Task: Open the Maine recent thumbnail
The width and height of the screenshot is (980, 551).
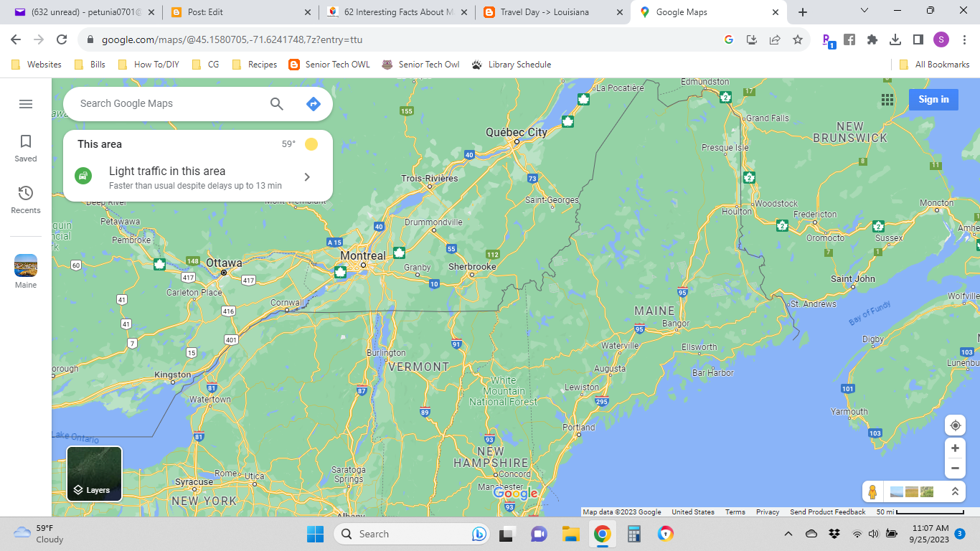Action: pyautogui.click(x=26, y=271)
